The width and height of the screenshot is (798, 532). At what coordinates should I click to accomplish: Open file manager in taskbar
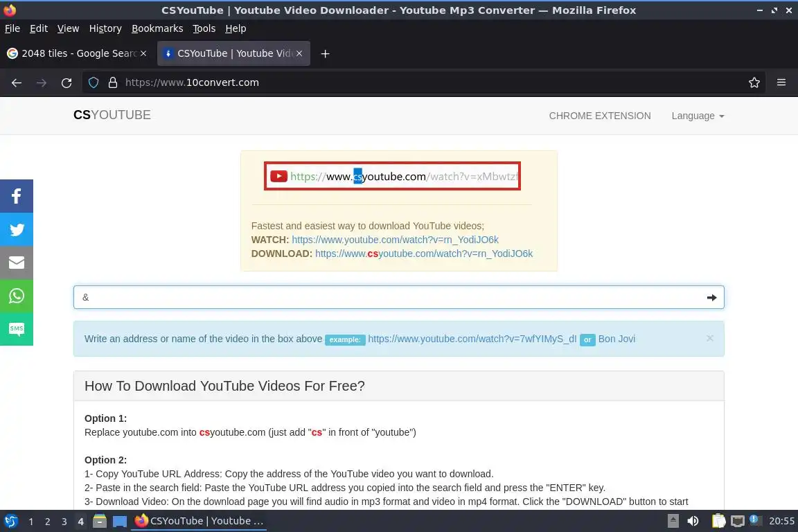[100, 522]
